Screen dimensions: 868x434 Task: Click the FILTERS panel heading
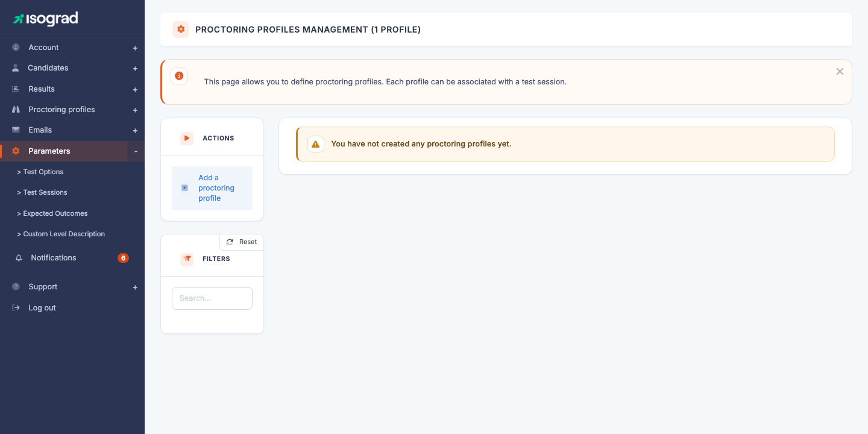click(x=216, y=259)
